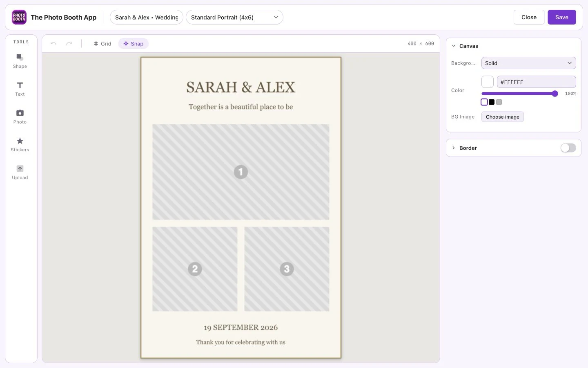The image size is (588, 368).
Task: Collapse the Canvas section
Action: pyautogui.click(x=454, y=46)
